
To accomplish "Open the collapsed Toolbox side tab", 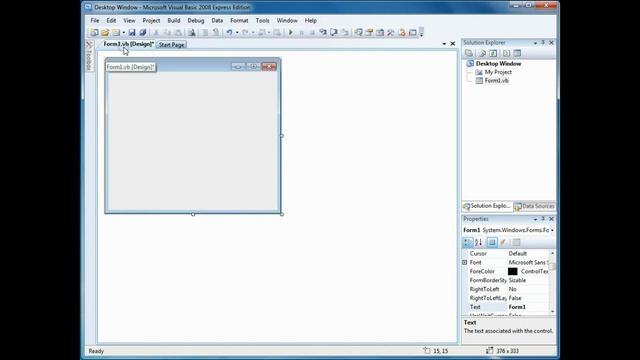I will click(89, 56).
